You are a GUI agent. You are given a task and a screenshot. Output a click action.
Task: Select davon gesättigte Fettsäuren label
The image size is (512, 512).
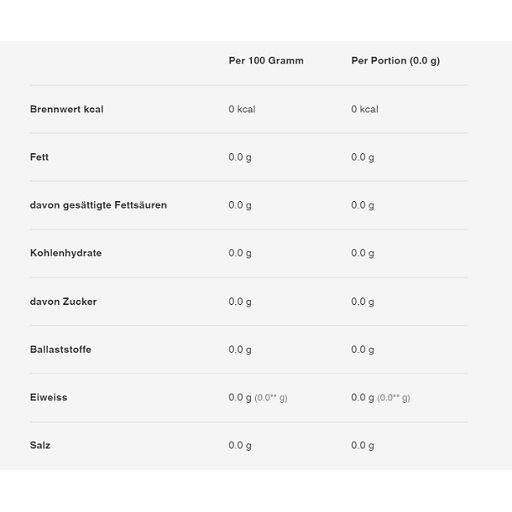(98, 205)
